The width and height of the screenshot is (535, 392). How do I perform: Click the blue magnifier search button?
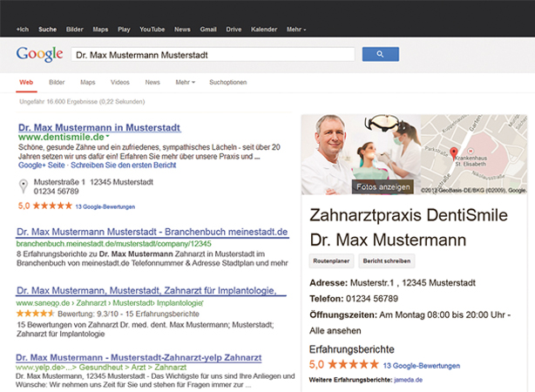(x=381, y=54)
